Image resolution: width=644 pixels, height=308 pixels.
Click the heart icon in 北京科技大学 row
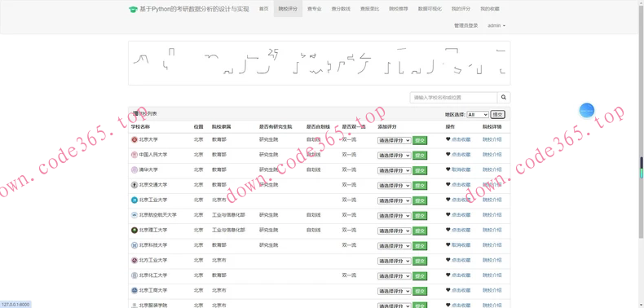click(x=448, y=245)
